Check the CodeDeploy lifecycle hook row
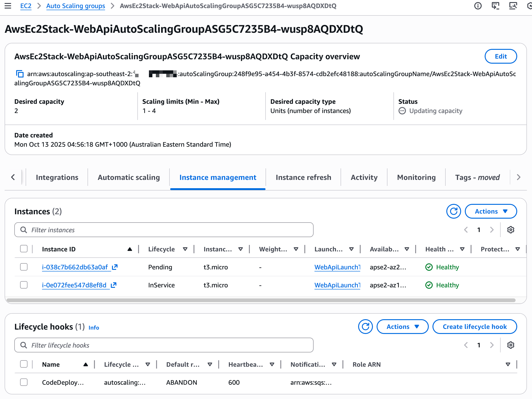 click(x=24, y=382)
